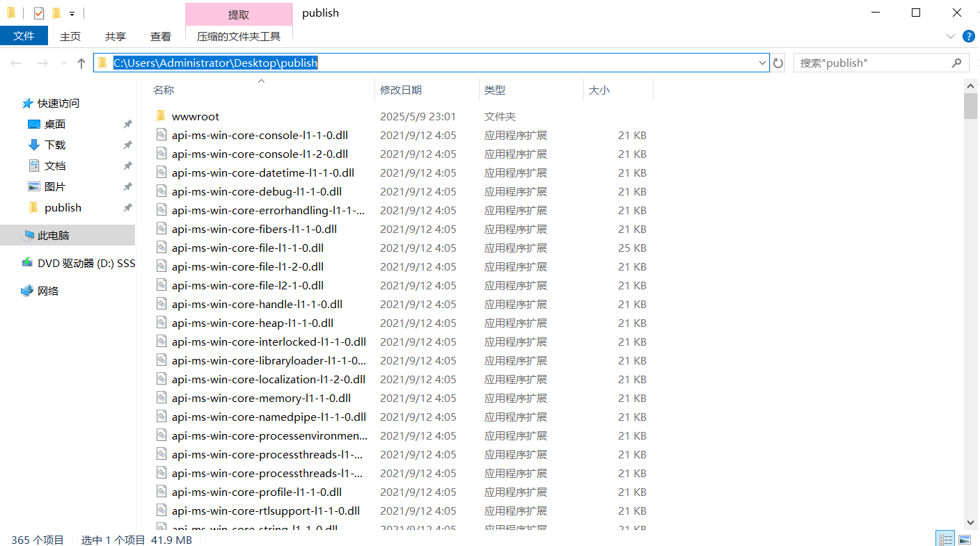Select file api-ms-win-core-rtlsupport-l1-1-0.dll

(x=266, y=510)
